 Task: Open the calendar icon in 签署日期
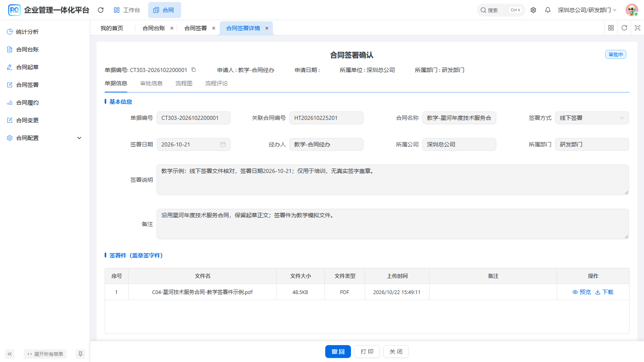[223, 144]
